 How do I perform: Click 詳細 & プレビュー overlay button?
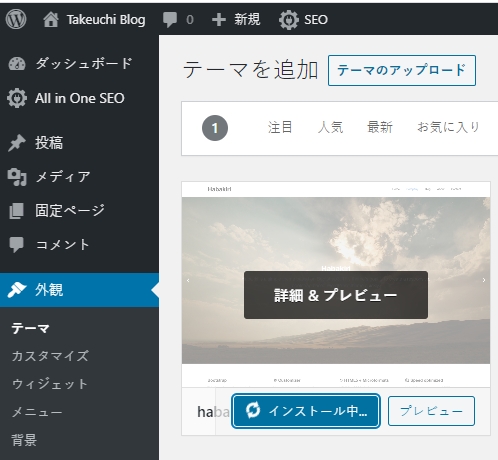point(336,295)
